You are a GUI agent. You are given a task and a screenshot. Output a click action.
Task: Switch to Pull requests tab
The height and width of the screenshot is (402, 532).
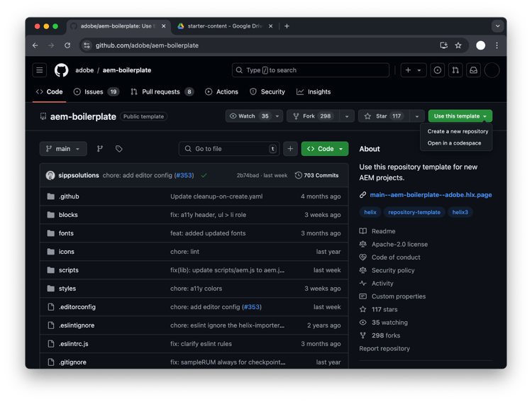[x=162, y=92]
